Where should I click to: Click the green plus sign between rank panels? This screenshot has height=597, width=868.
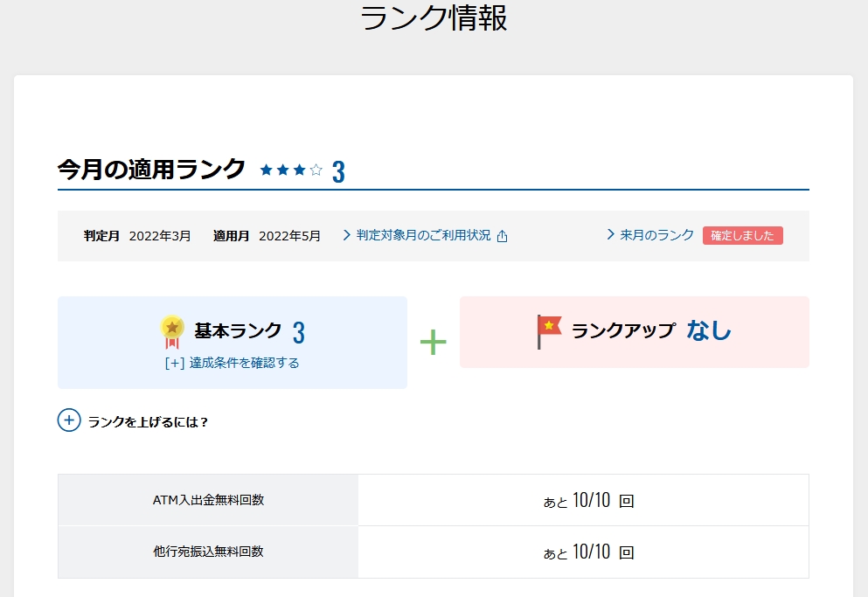coord(433,342)
